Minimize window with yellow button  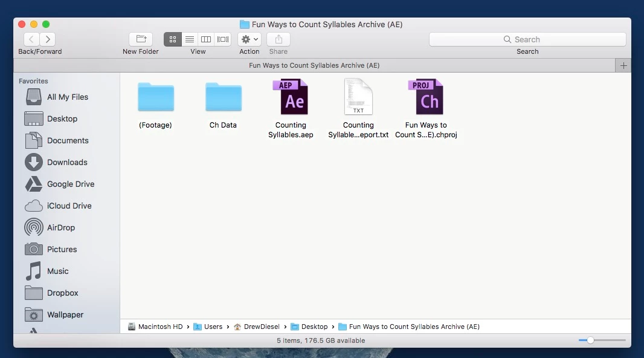[34, 24]
